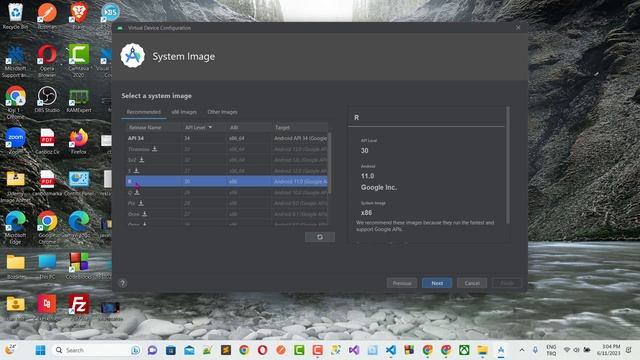Switch to the Recommended tab
Screen dimensions: 640x360
click(144, 112)
